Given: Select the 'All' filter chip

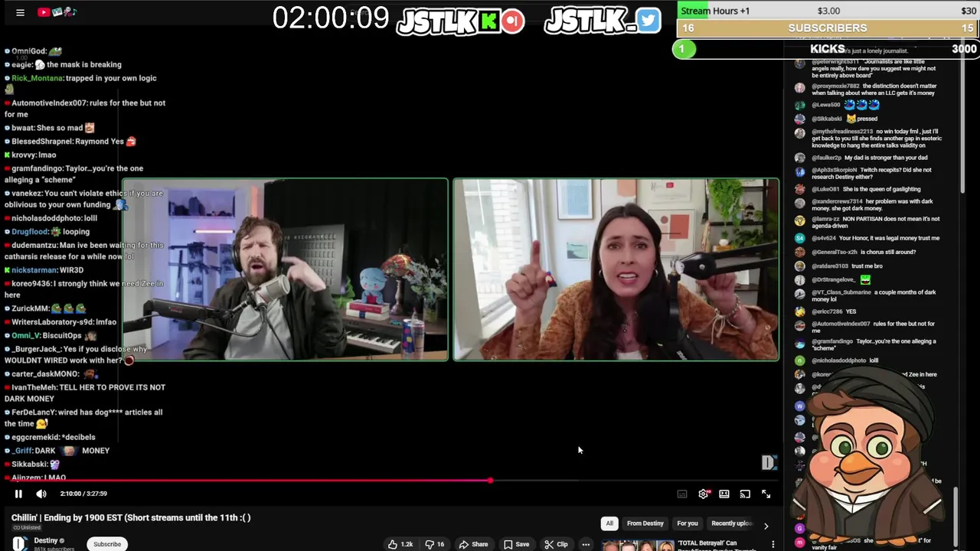Looking at the screenshot, I should tap(609, 523).
